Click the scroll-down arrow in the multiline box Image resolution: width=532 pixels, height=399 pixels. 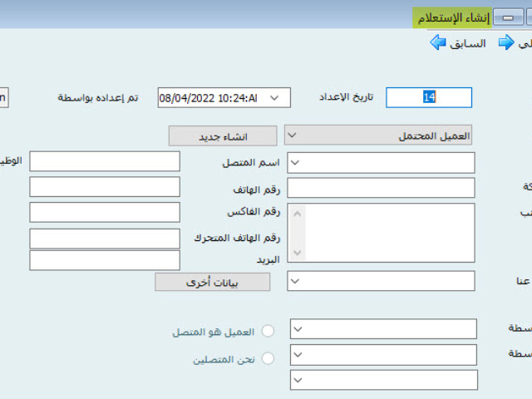click(298, 254)
